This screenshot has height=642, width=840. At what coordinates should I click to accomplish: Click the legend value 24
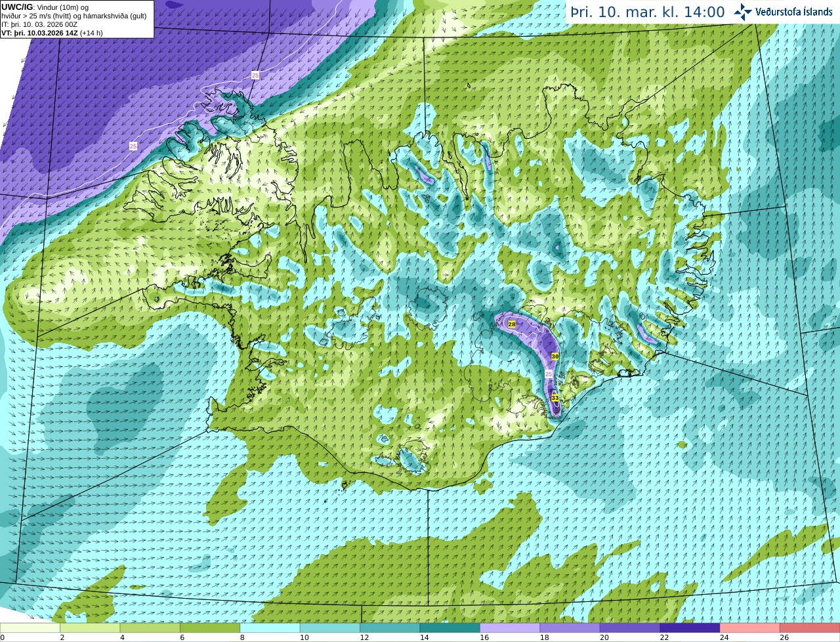click(724, 637)
